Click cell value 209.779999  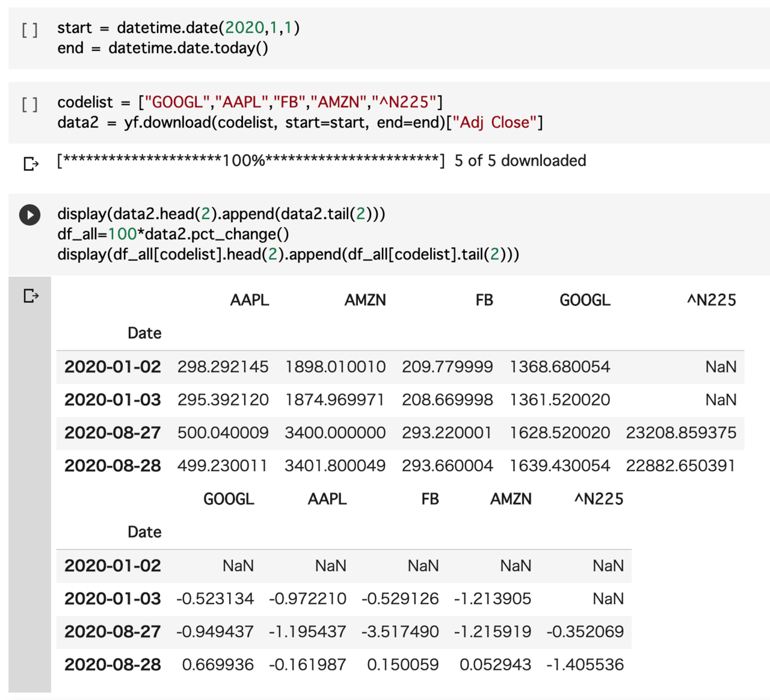click(448, 367)
